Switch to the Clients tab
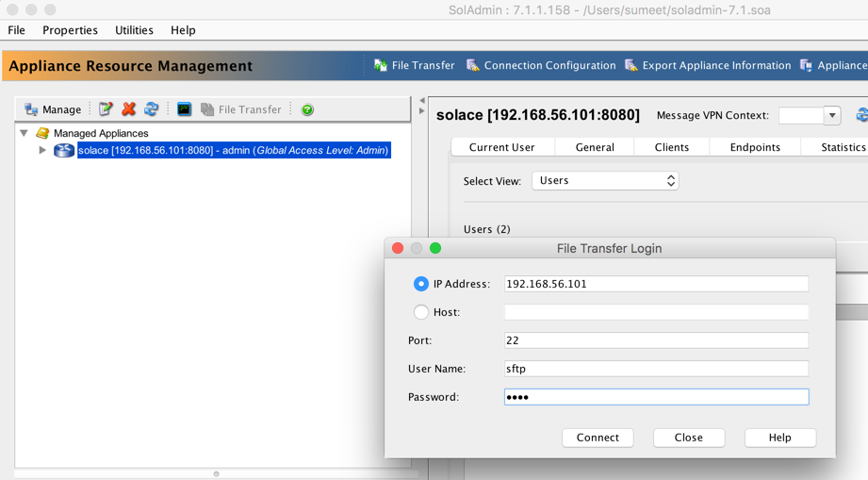The width and height of the screenshot is (868, 480). pos(671,147)
